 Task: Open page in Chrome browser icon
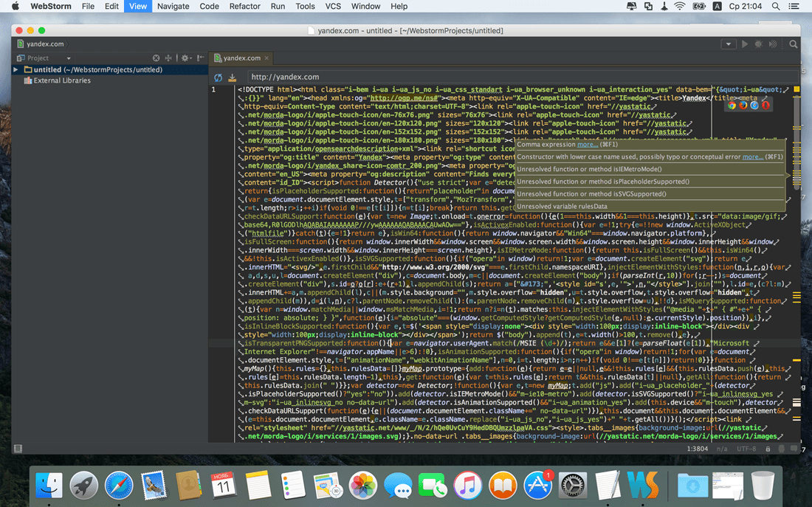pos(732,105)
